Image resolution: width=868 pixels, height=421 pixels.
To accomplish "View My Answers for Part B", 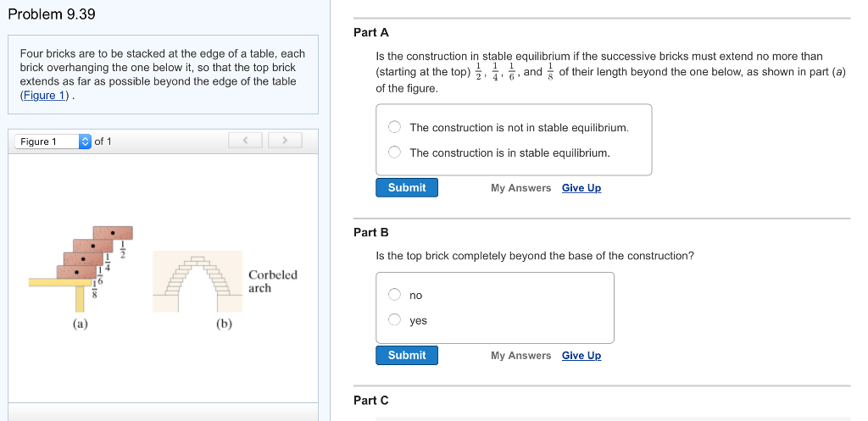I will [x=521, y=356].
